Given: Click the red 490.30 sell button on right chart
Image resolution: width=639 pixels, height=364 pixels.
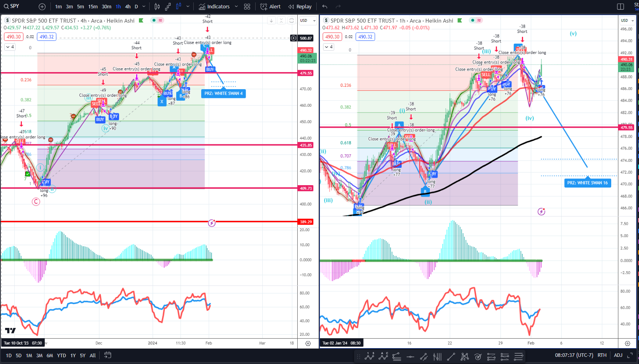Looking at the screenshot, I should click(x=333, y=37).
